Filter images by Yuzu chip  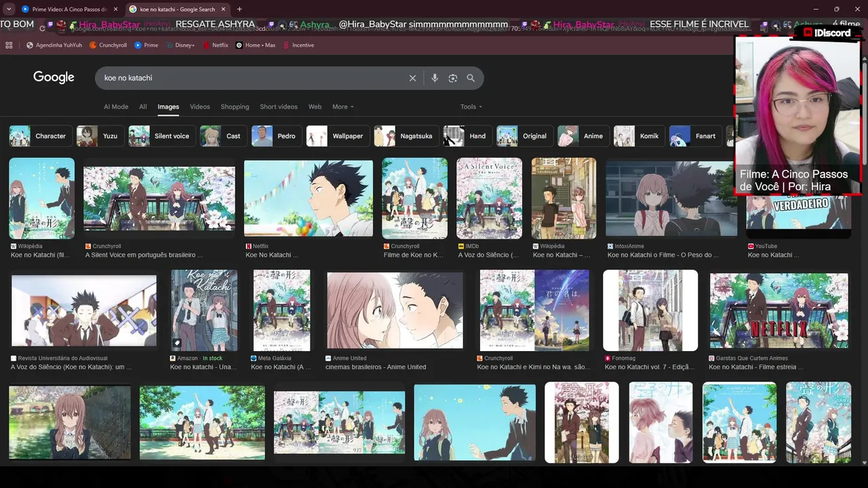click(x=99, y=136)
